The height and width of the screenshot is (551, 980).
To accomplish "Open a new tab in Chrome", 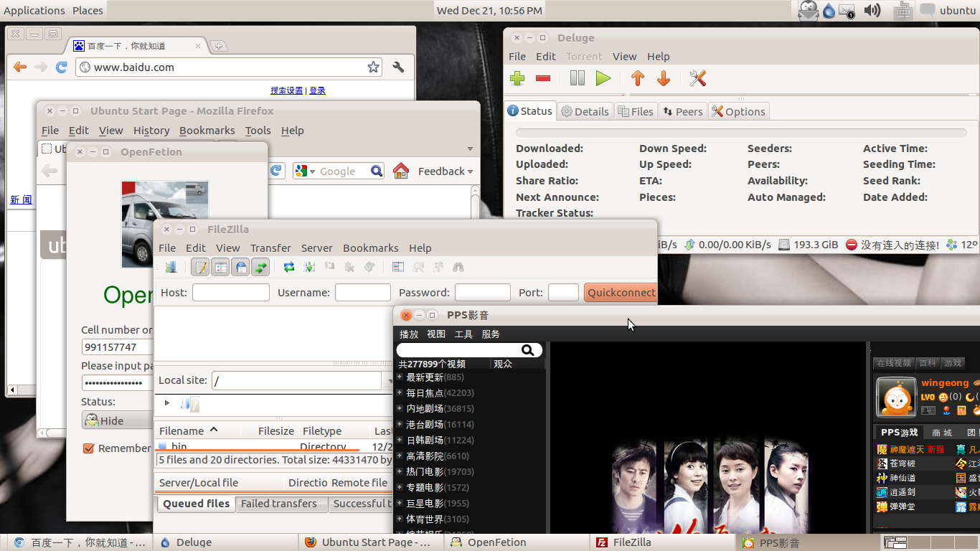I will coord(219,46).
